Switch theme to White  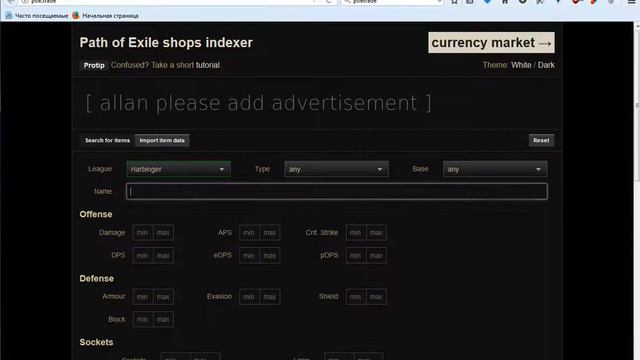(521, 65)
